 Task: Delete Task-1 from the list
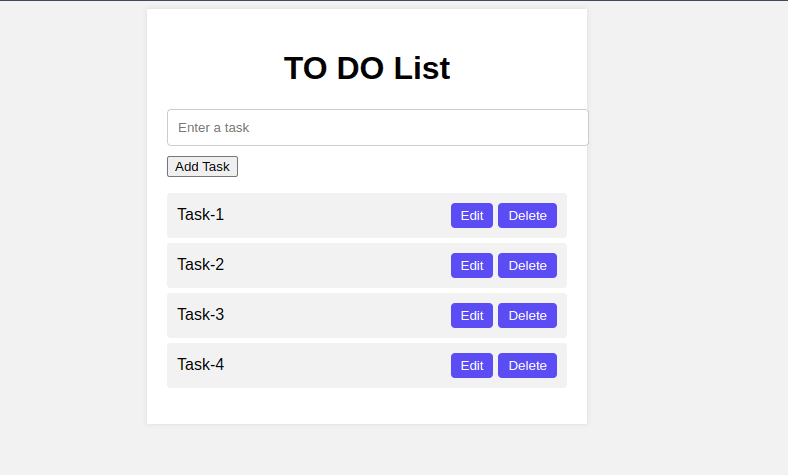click(527, 215)
